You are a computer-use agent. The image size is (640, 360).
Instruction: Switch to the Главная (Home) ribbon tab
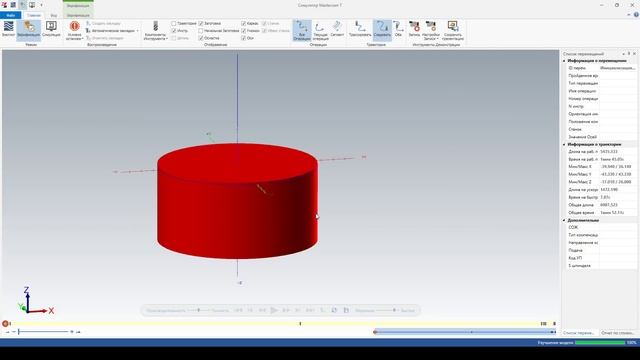pyautogui.click(x=34, y=15)
